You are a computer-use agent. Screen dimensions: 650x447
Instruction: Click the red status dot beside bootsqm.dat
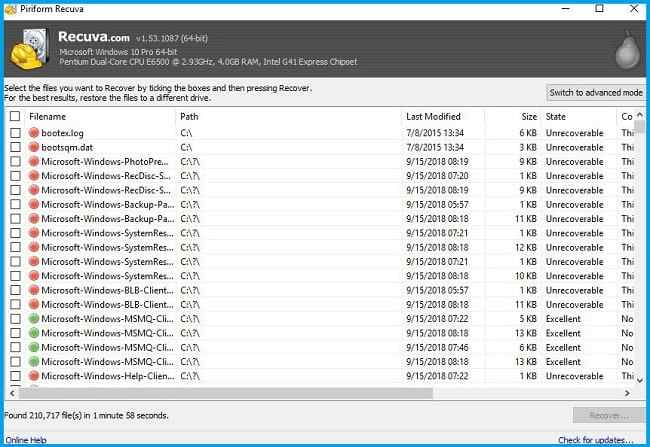(x=34, y=147)
